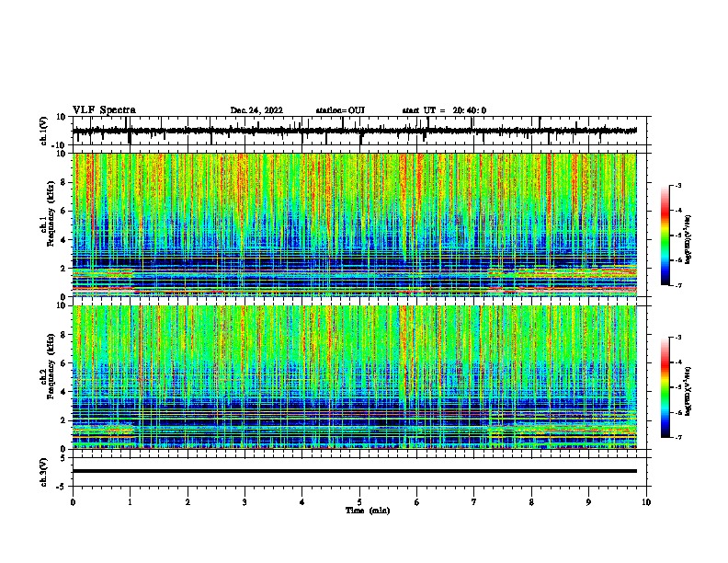Click the ch.1 spectrogram color scale bar
This screenshot has width=728, height=563.
[x=665, y=236]
